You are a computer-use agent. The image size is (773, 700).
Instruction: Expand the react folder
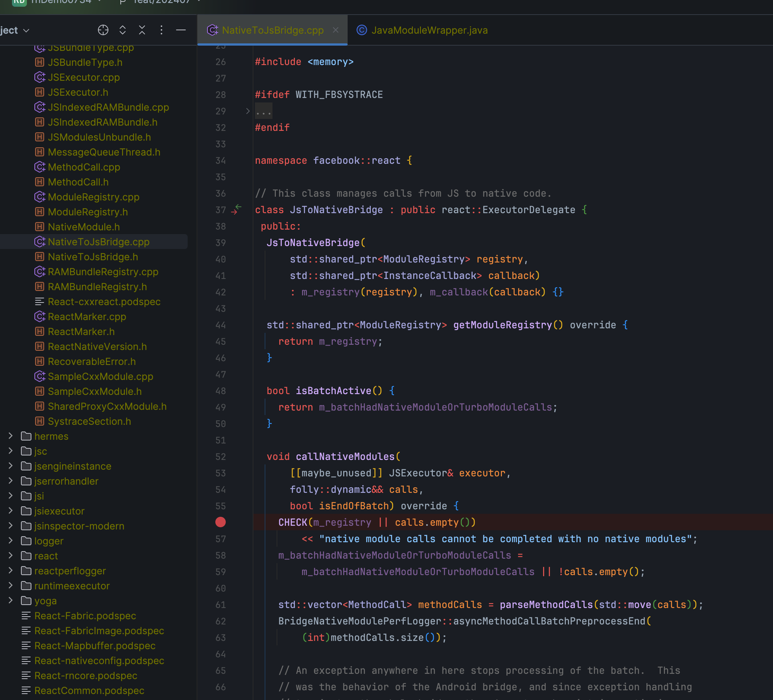11,555
